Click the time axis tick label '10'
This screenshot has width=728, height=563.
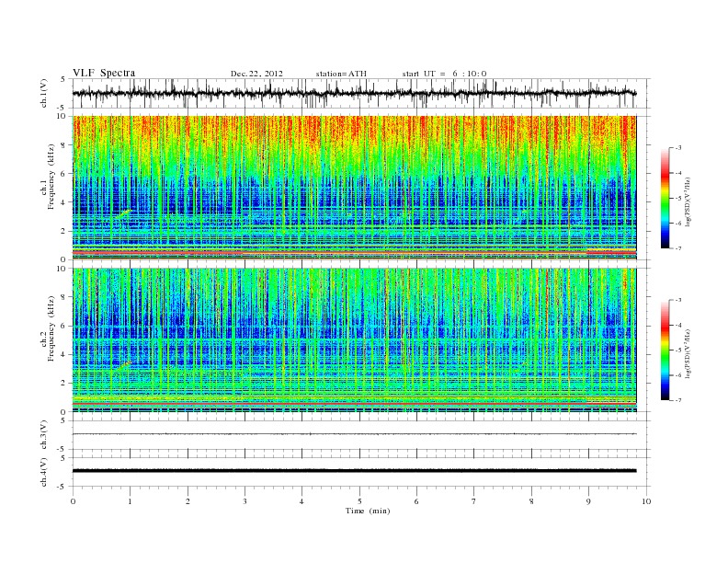tap(646, 501)
